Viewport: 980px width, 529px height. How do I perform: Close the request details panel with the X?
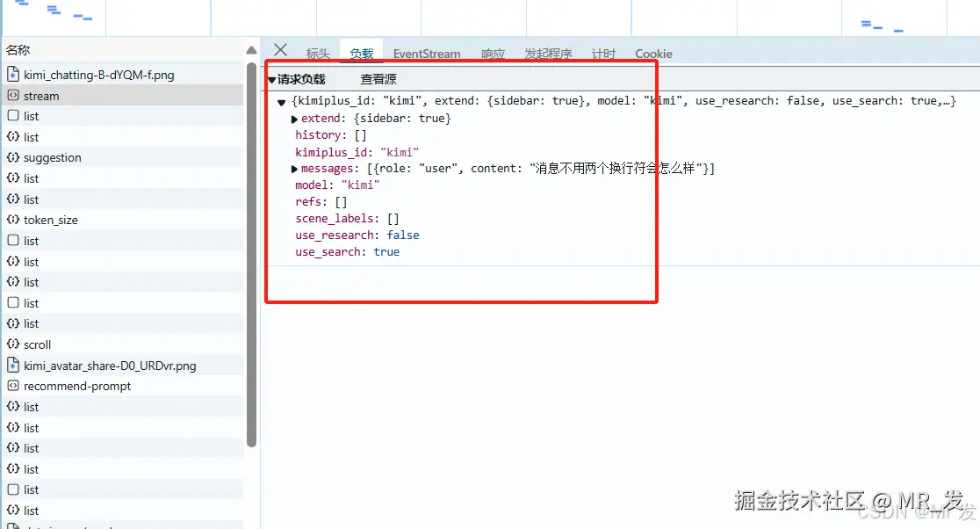281,50
